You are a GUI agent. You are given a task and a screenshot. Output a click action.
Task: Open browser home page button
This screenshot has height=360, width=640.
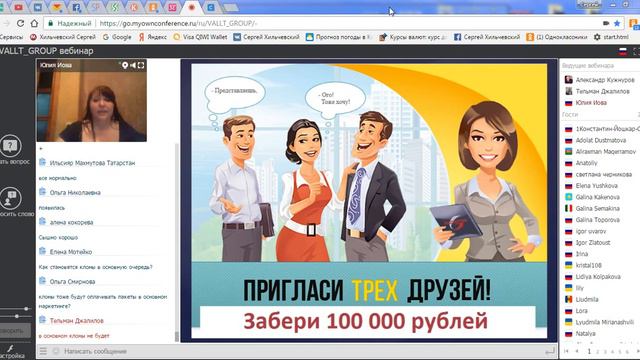(34, 23)
